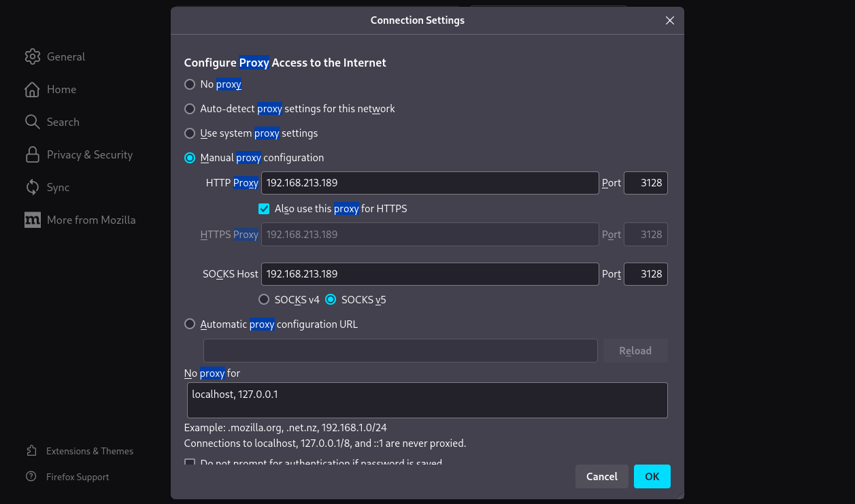Screen dimensions: 855x504
Task: Click Extensions & Themes puzzle icon
Action: (31, 451)
